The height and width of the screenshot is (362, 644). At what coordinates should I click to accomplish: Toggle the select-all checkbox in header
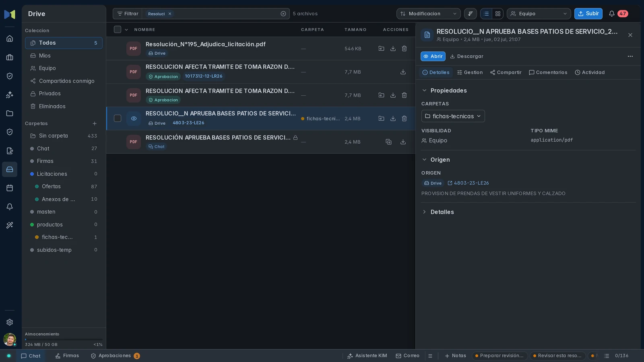118,29
